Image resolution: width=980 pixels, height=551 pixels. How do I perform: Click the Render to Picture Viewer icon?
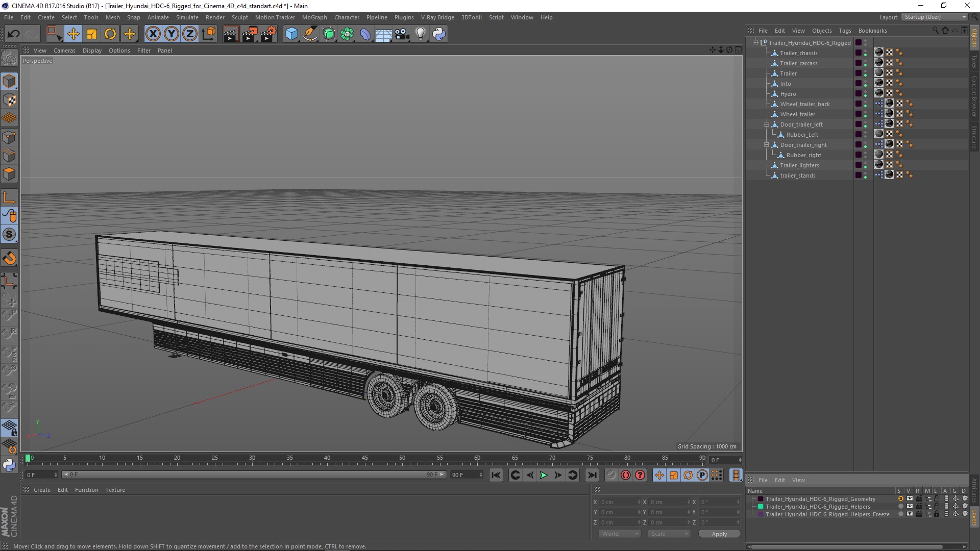[x=249, y=34]
